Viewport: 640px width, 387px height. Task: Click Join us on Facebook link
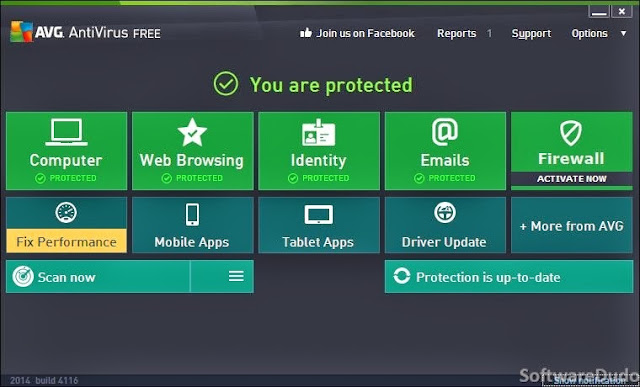click(x=357, y=33)
